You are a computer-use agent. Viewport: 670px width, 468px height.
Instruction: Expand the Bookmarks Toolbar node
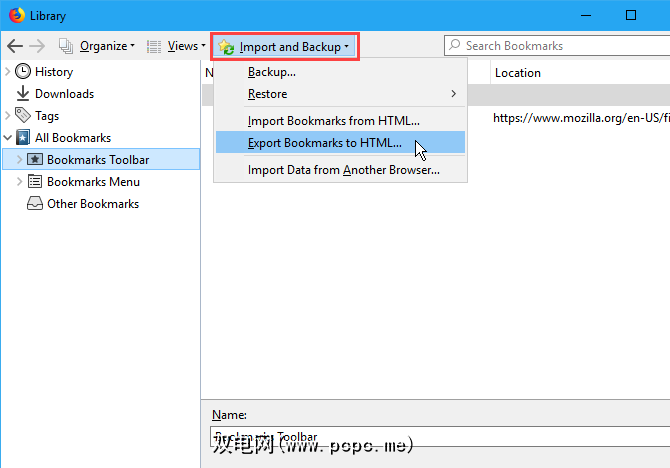19,159
